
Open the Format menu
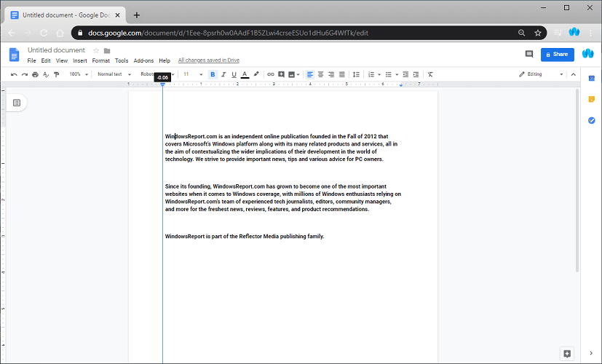(101, 60)
